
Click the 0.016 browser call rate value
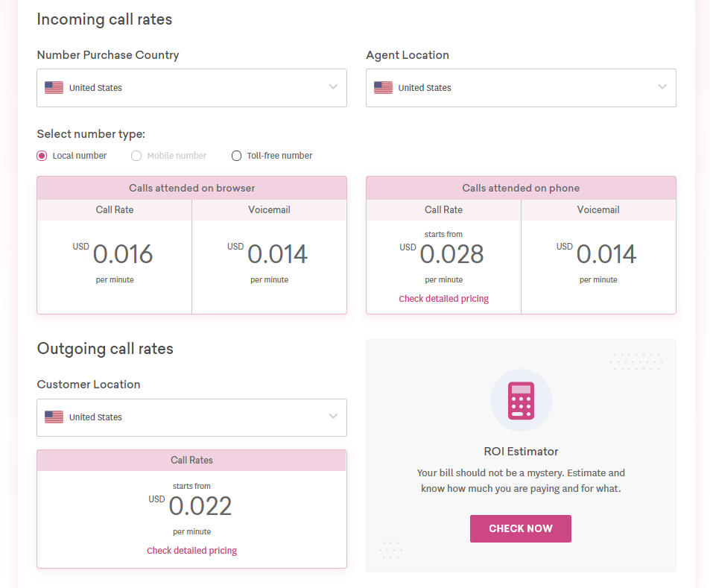click(x=123, y=253)
